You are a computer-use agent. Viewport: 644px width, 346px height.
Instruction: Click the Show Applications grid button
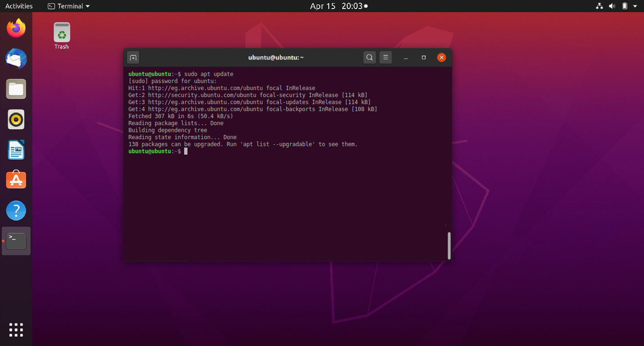(16, 330)
